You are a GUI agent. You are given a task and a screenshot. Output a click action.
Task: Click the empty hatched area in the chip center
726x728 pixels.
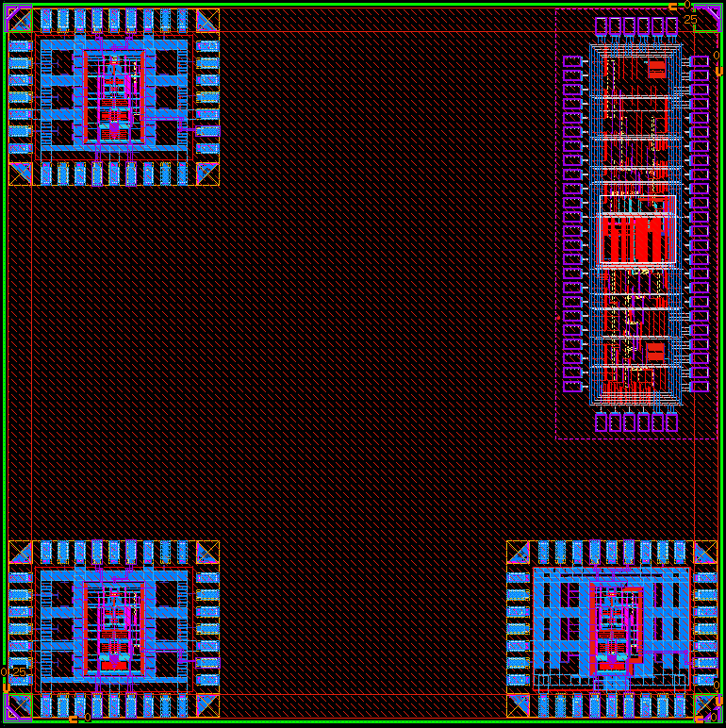pyautogui.click(x=363, y=363)
